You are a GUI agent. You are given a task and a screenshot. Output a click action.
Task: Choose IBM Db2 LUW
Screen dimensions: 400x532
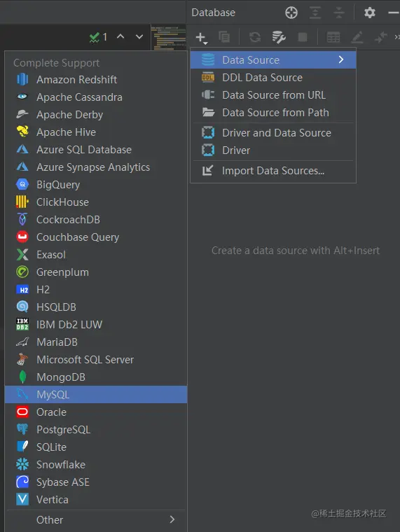pyautogui.click(x=96, y=325)
